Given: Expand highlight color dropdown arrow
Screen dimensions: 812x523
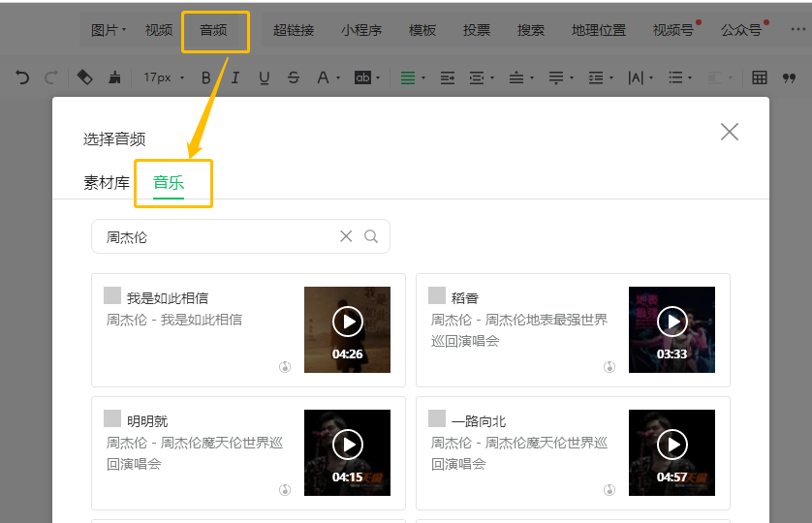Looking at the screenshot, I should 378,78.
